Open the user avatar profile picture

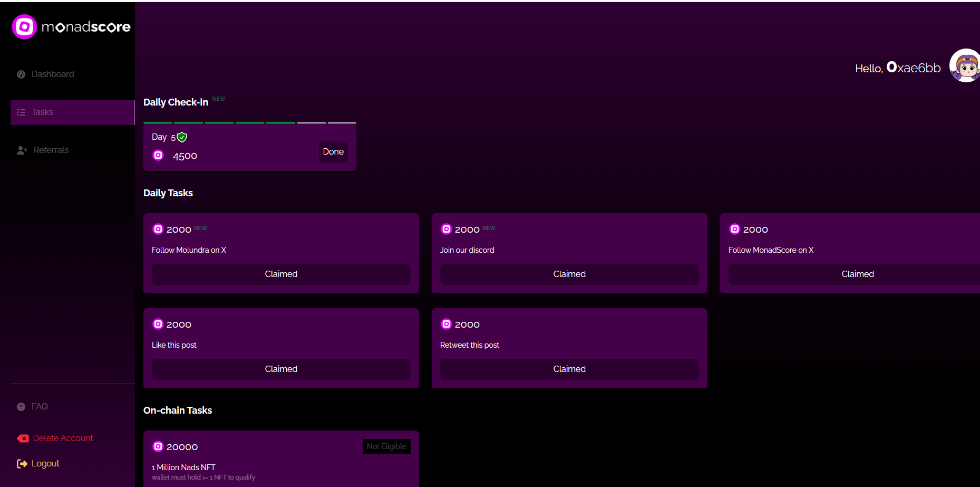(x=965, y=66)
